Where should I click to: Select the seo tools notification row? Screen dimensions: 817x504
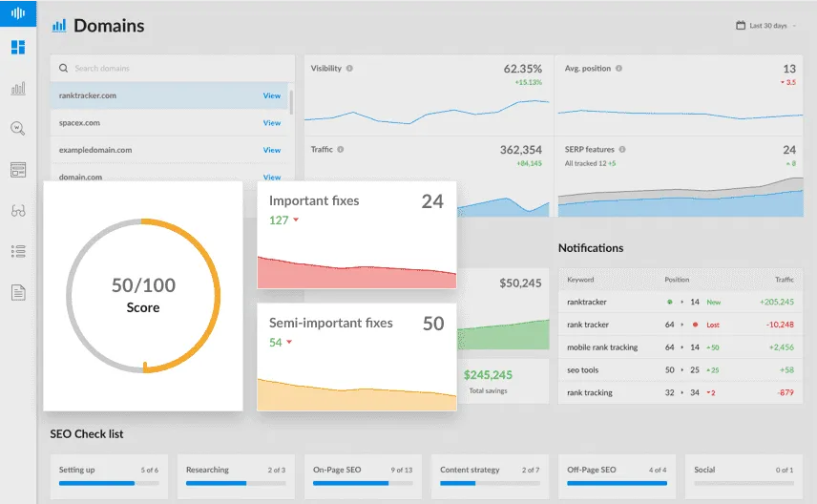(681, 370)
